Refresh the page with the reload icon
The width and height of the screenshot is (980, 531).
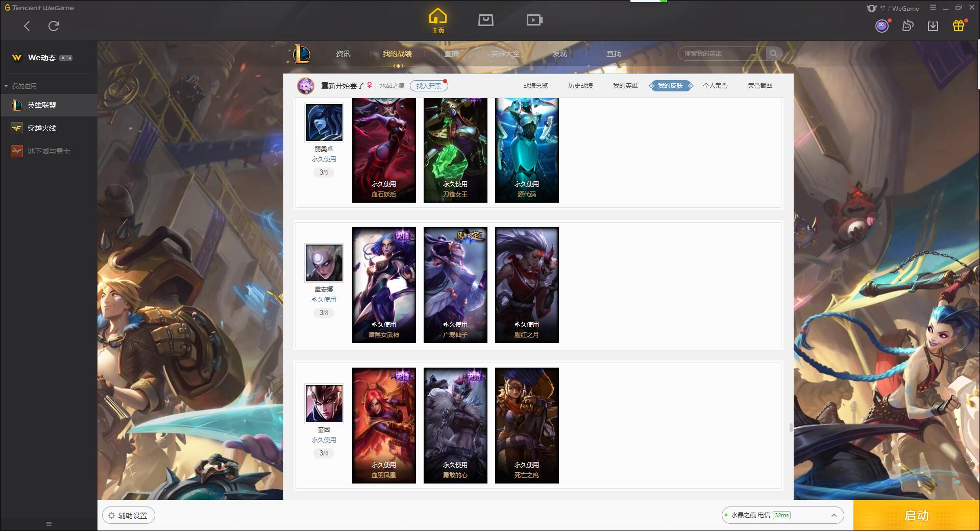54,26
